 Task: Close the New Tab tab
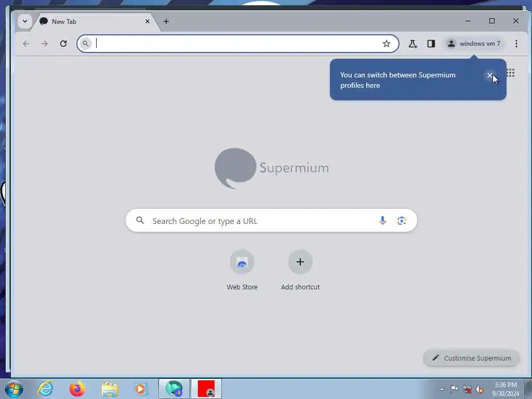147,21
